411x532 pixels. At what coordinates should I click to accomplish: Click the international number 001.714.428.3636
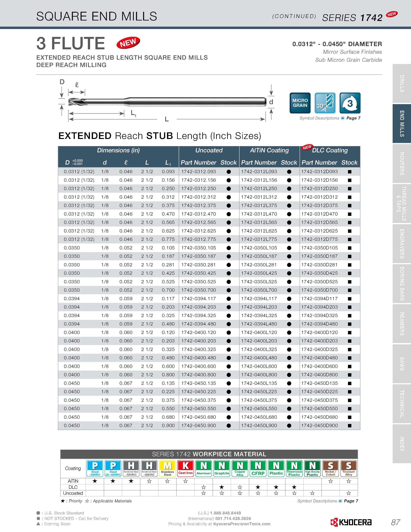click(233, 518)
